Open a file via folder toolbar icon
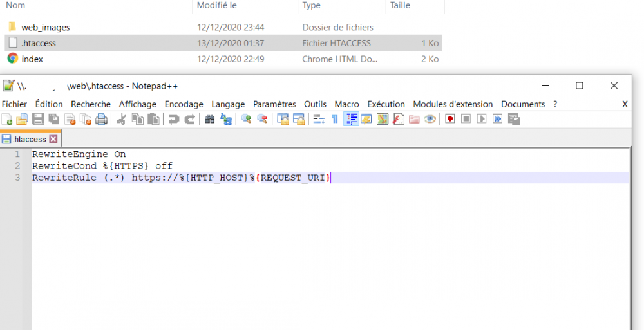 click(x=22, y=120)
